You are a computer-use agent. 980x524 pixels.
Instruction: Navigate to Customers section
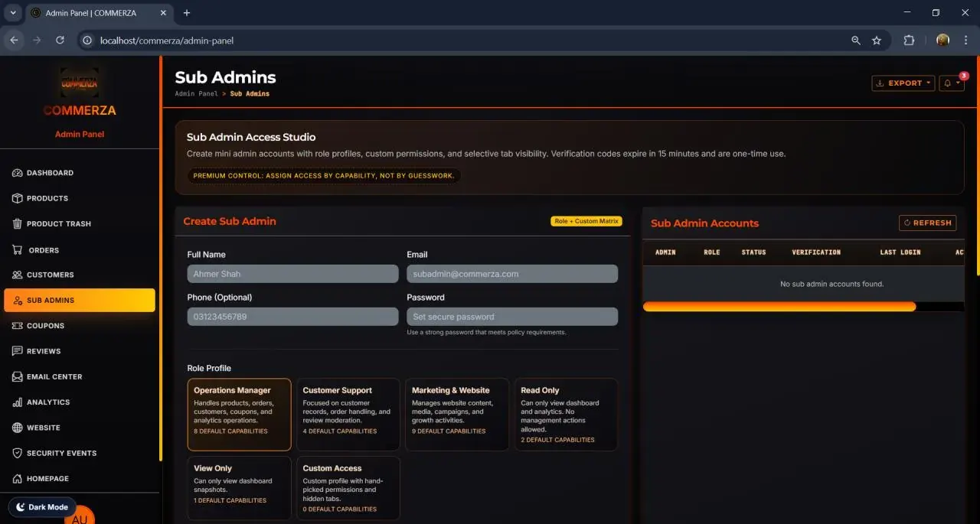(80, 275)
